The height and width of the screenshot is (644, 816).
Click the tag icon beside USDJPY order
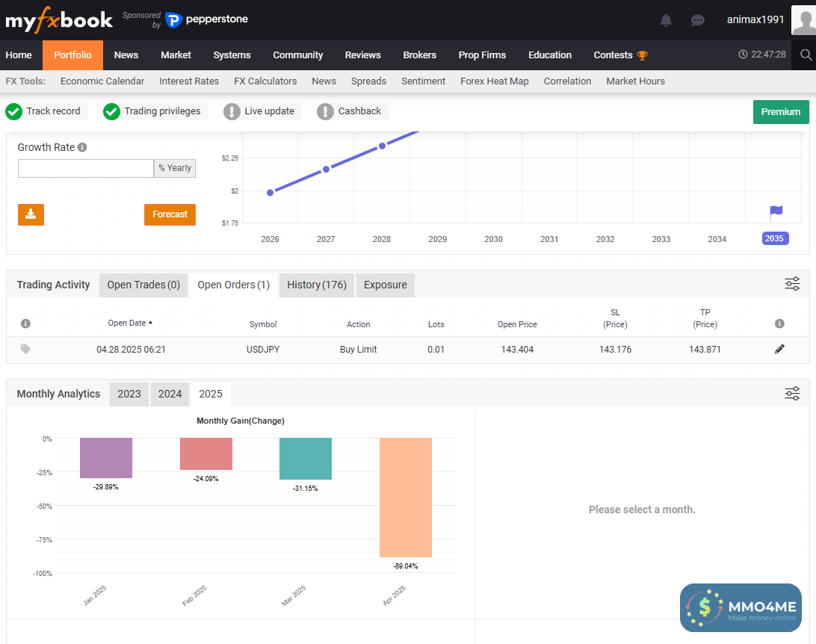[x=25, y=349]
